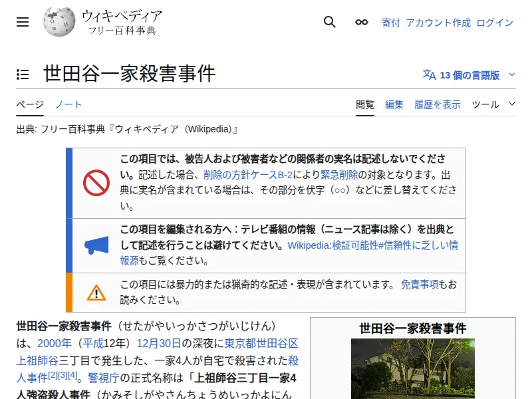The height and width of the screenshot is (399, 532).
Task: Open the 東京都世田谷区 link
Action: click(x=261, y=344)
